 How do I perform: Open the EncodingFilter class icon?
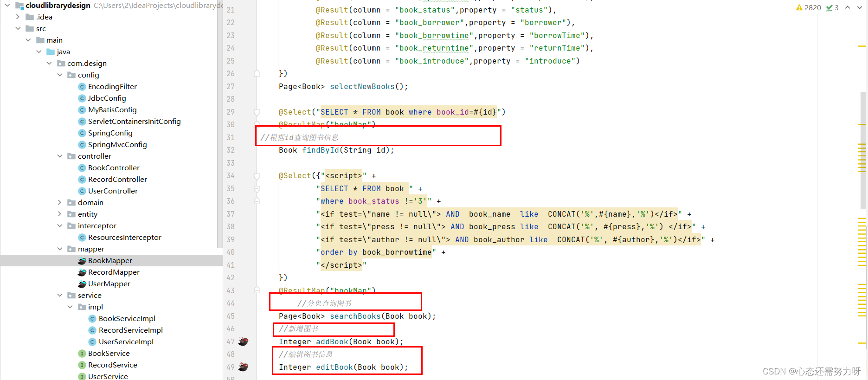pyautogui.click(x=82, y=86)
